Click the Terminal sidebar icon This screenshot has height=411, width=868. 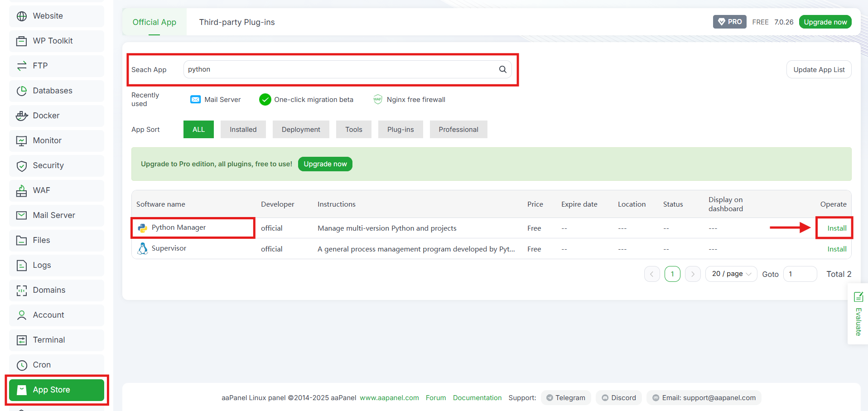point(22,340)
